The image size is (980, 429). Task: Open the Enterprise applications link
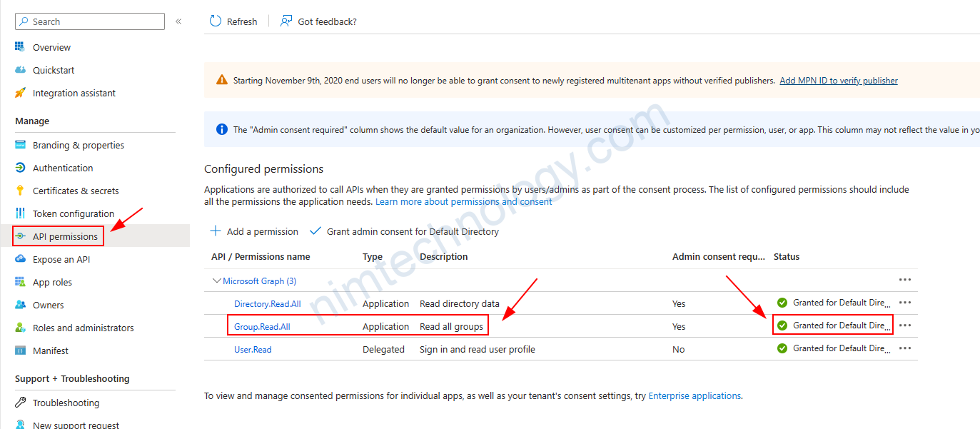[x=694, y=395]
